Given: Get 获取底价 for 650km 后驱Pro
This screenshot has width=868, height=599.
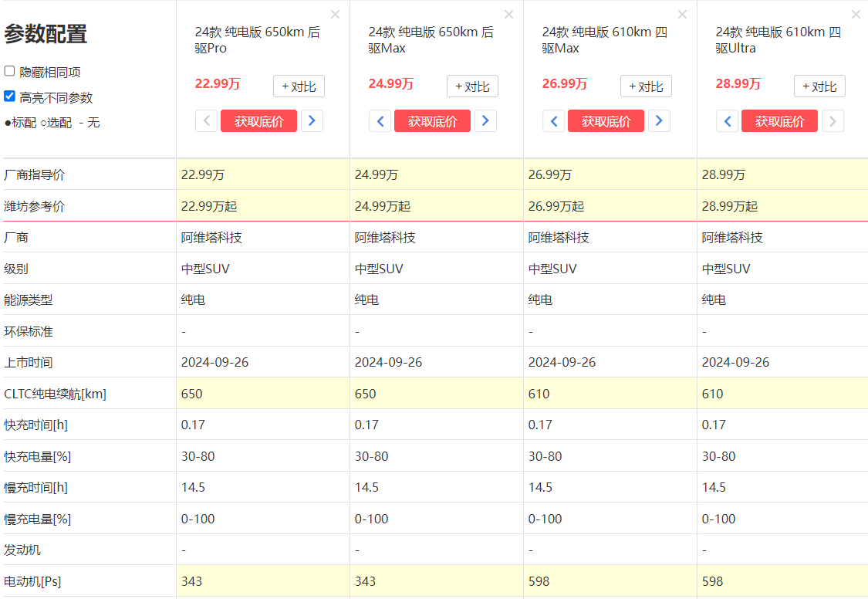Looking at the screenshot, I should pos(258,121).
